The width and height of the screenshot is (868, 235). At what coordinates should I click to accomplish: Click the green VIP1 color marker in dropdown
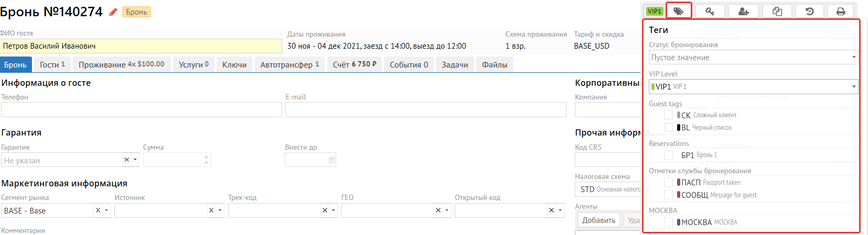[653, 86]
